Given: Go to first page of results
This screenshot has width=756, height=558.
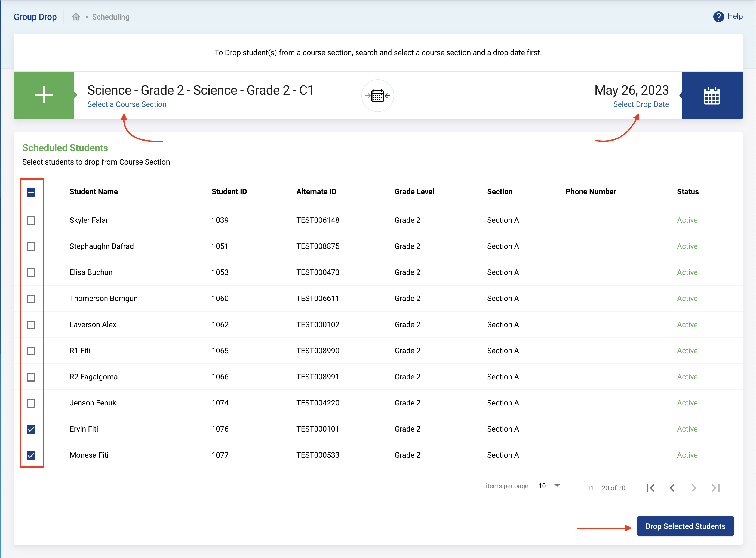Looking at the screenshot, I should click(650, 488).
